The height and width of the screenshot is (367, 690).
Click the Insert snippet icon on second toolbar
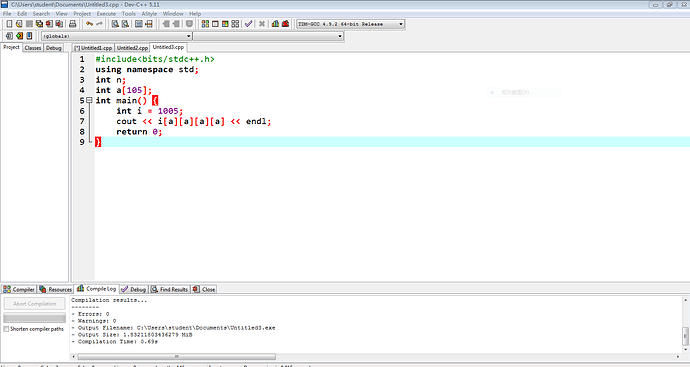[9, 36]
